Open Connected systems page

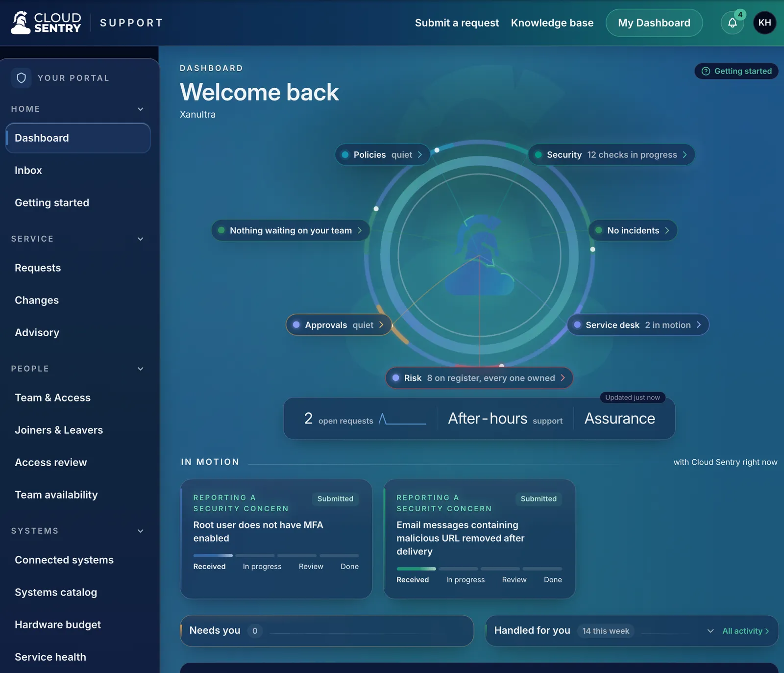click(x=78, y=560)
